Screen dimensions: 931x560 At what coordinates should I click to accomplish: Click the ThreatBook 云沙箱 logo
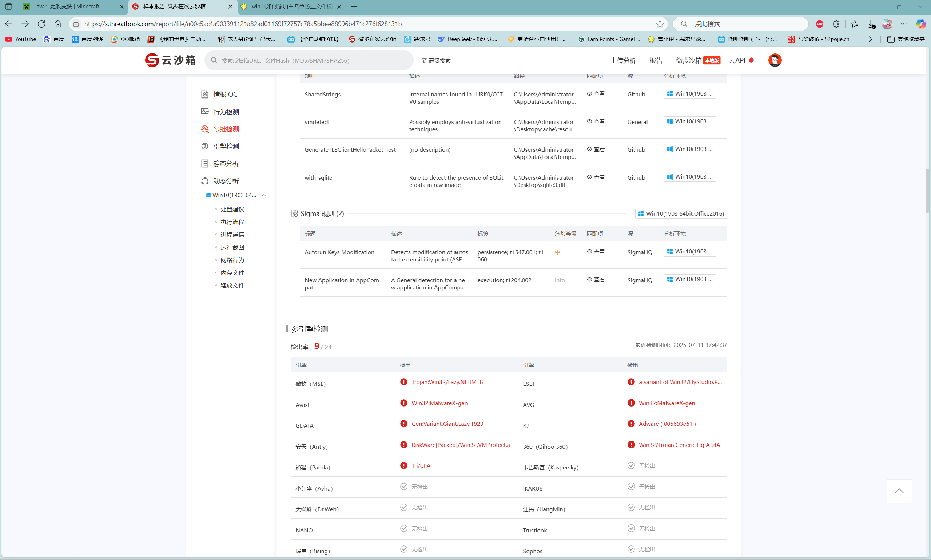[x=170, y=60]
